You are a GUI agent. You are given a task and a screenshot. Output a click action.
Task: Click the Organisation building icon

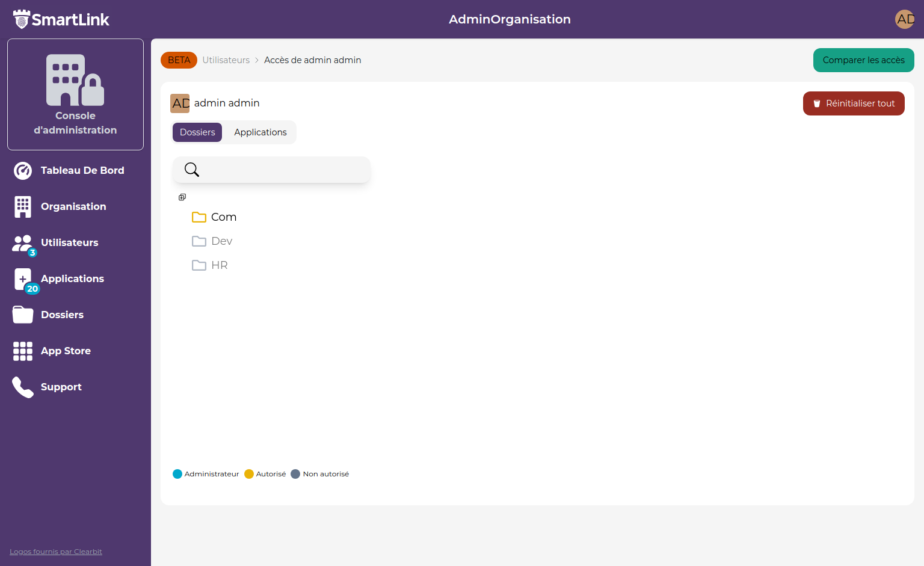click(x=23, y=207)
